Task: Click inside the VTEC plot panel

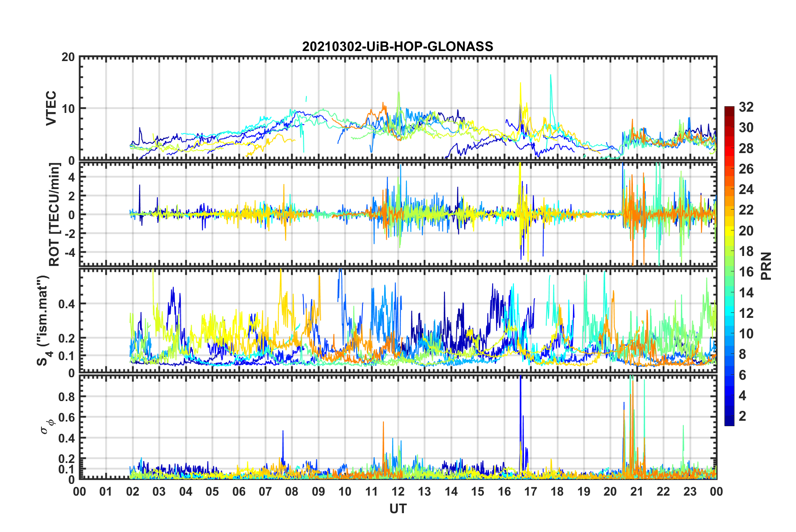Action: [398, 108]
